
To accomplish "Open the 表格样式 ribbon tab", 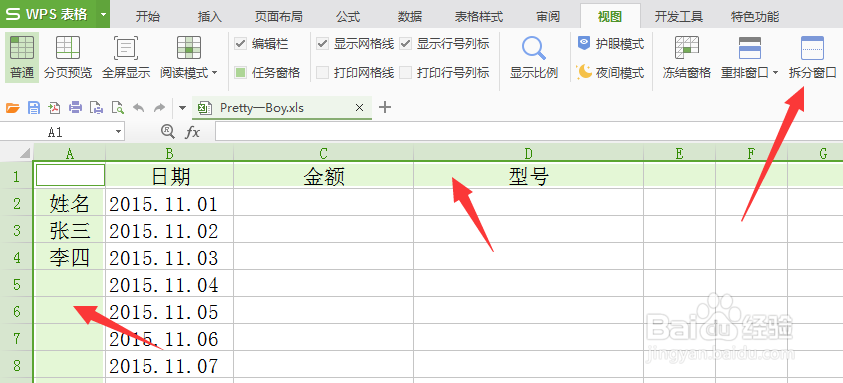I will pyautogui.click(x=478, y=17).
